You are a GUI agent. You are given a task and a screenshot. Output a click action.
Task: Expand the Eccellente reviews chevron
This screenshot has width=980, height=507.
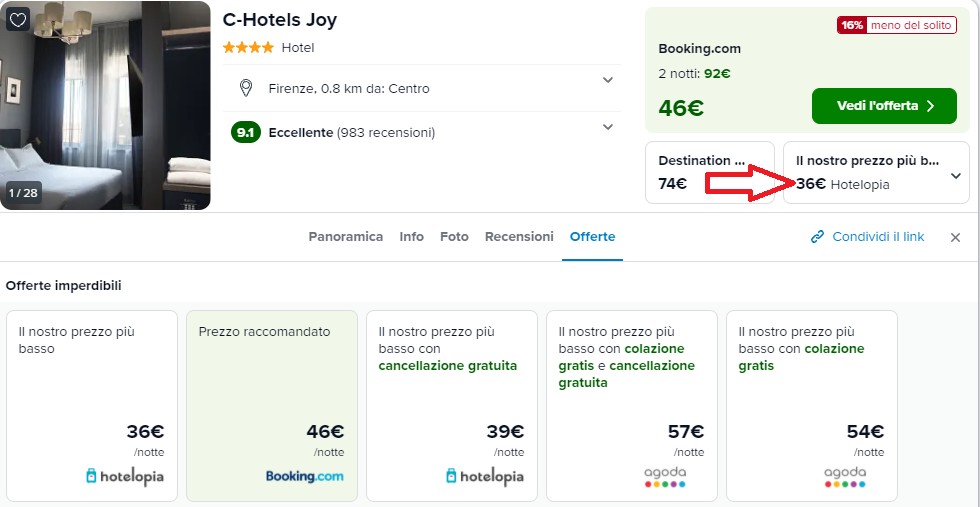tap(607, 127)
